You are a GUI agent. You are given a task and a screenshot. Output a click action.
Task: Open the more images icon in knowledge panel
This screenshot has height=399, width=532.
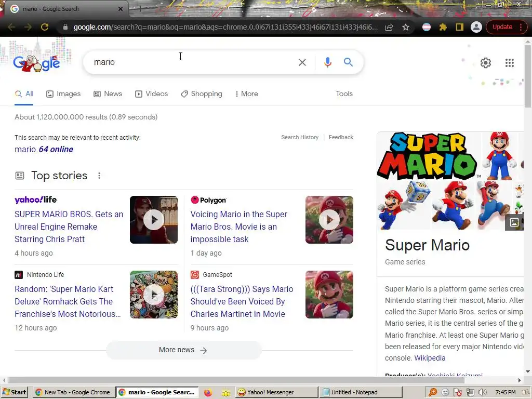coord(514,222)
